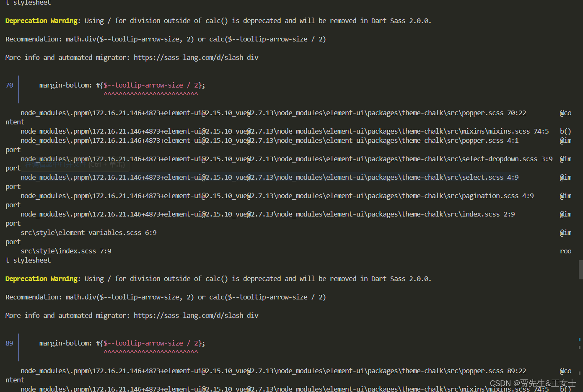This screenshot has width=583, height=392.
Task: Open popper.scss at line 89:22
Action: (272, 371)
